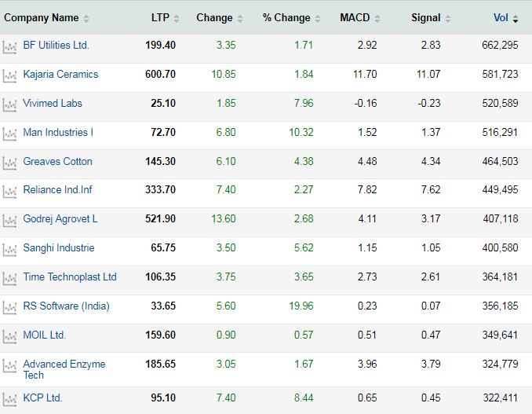
Task: Select Signal value 3.79
Action: (431, 365)
